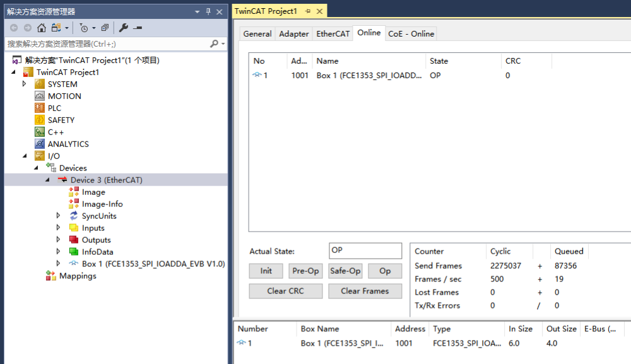Click the Image-Info node icon

(74, 204)
